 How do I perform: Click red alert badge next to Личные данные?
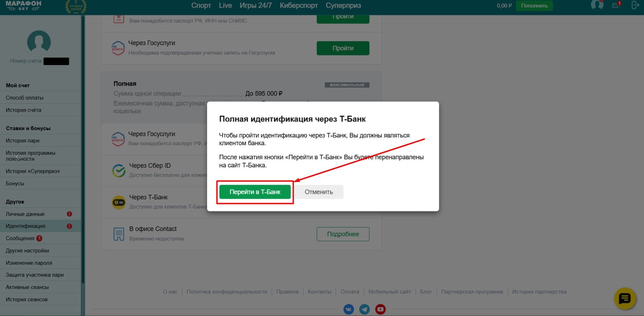click(x=69, y=214)
